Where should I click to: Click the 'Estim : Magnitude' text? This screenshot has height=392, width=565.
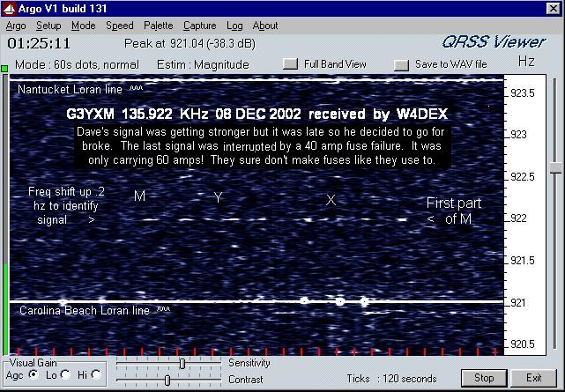pyautogui.click(x=203, y=65)
